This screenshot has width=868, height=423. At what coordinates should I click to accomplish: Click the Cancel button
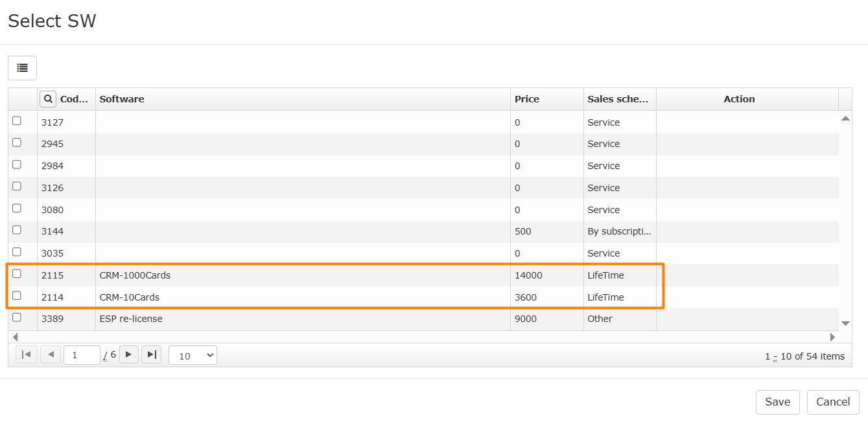[x=832, y=402]
